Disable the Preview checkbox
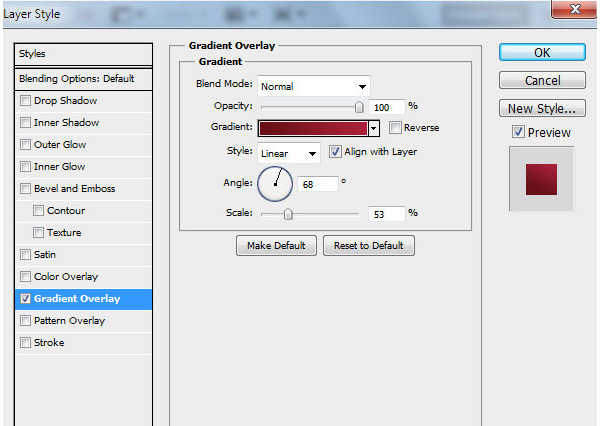 click(518, 132)
